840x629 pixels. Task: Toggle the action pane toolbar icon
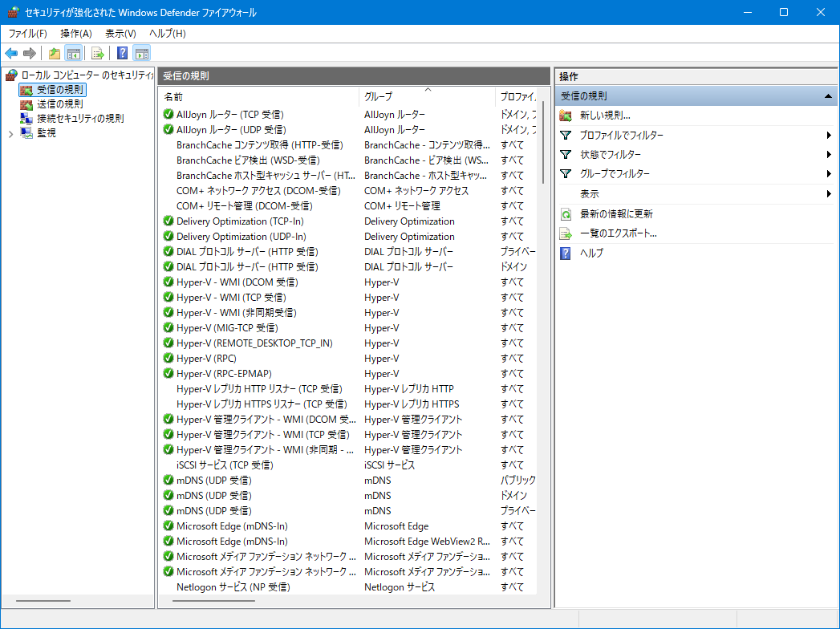pos(142,53)
